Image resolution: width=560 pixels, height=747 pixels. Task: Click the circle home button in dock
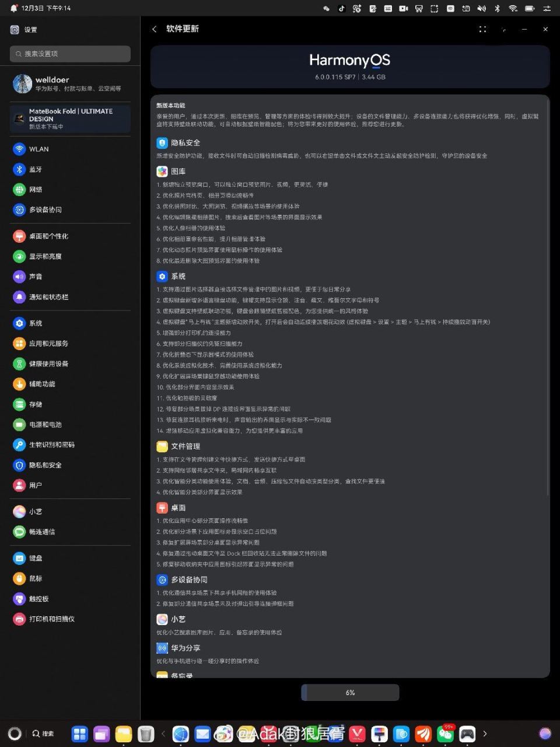pyautogui.click(x=15, y=734)
